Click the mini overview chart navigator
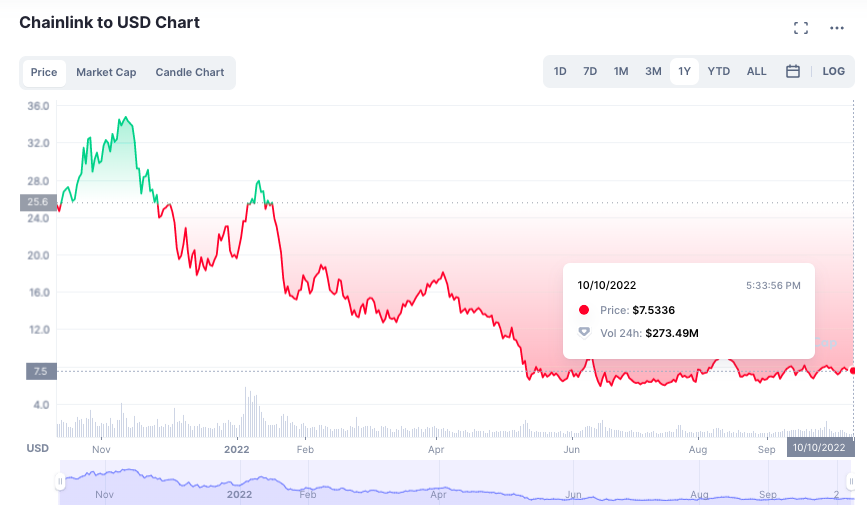Screen dimensions: 867x510 [456, 482]
